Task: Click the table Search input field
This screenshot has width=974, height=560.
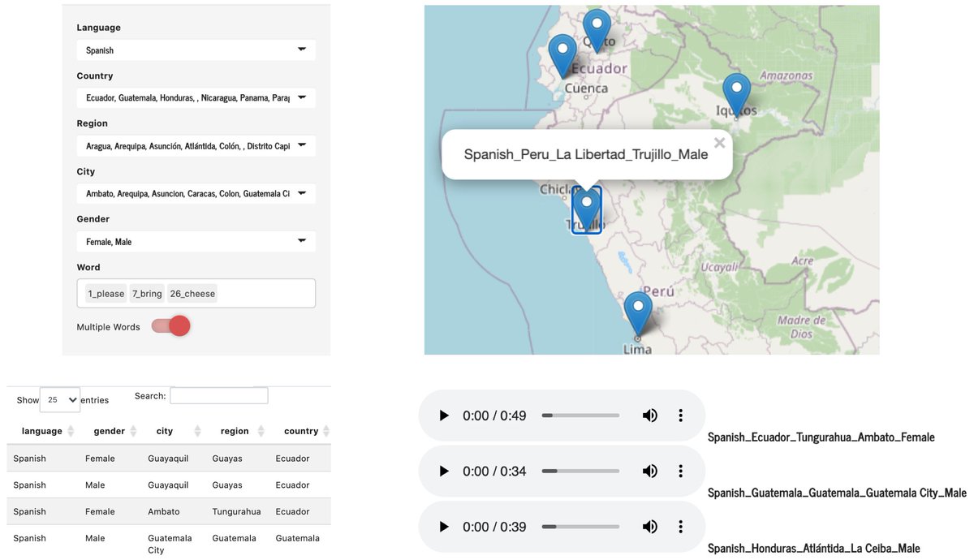Action: (x=218, y=396)
